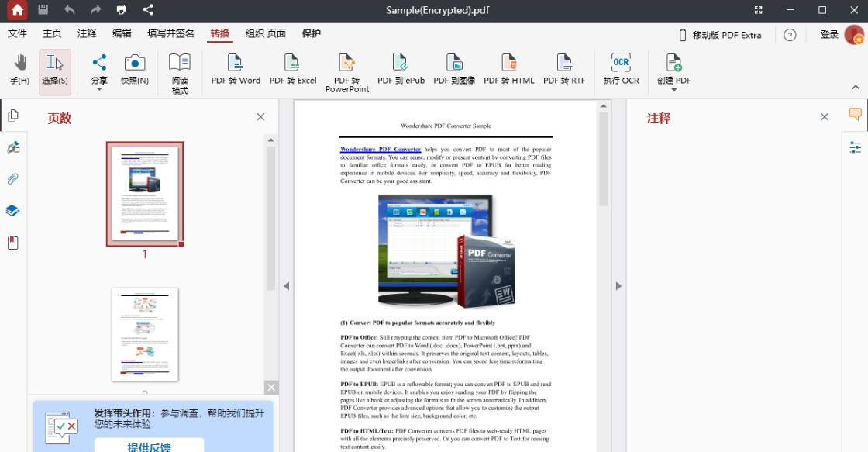
Task: Open the 保护 tab
Action: tap(311, 34)
